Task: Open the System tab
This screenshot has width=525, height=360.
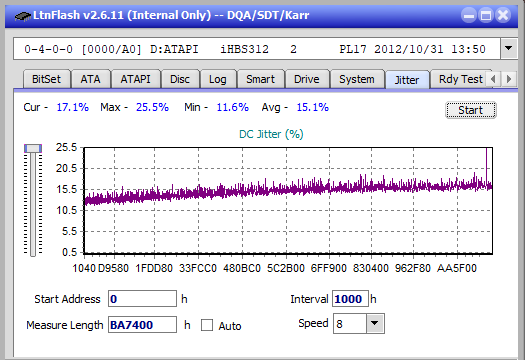Action: (357, 79)
